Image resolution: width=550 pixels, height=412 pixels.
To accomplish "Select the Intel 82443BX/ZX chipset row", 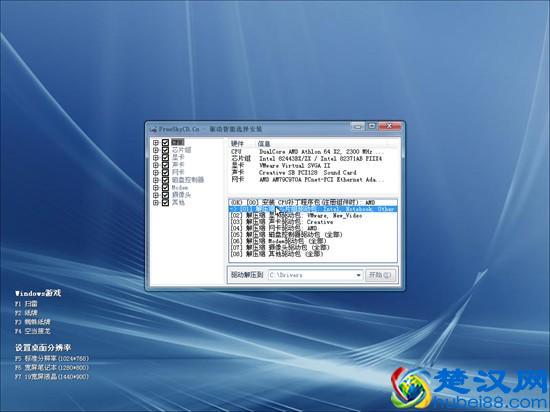I will pos(307,159).
